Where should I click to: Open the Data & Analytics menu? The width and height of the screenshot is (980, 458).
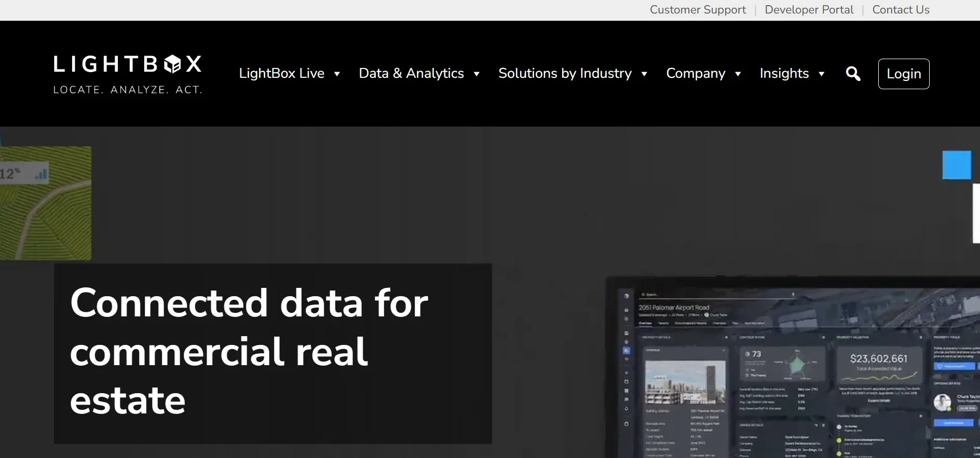(411, 74)
